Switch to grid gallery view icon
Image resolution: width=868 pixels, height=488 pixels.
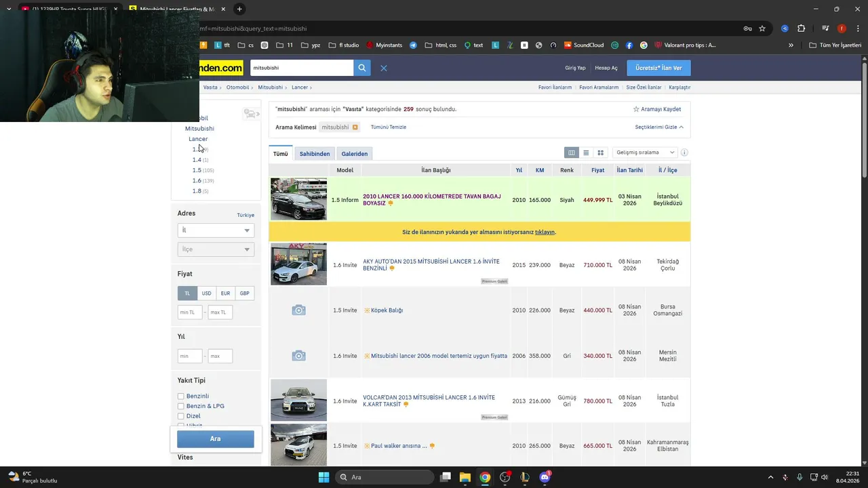coord(600,152)
